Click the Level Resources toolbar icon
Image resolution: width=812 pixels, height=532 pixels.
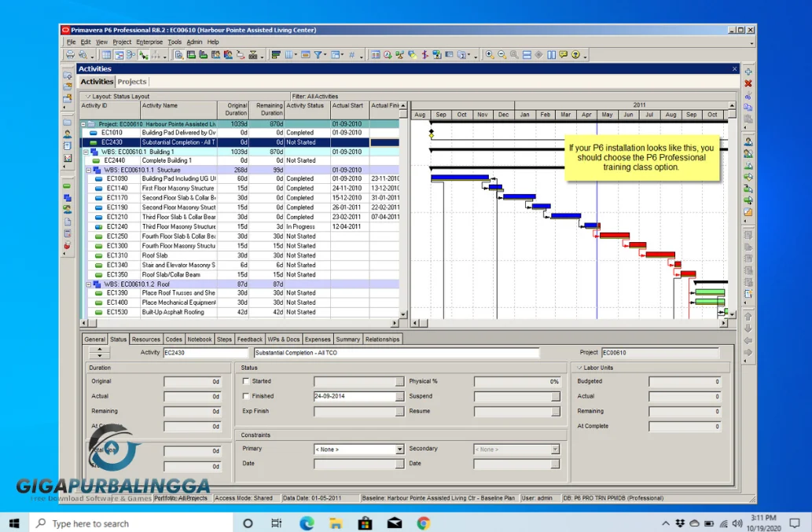(x=400, y=54)
